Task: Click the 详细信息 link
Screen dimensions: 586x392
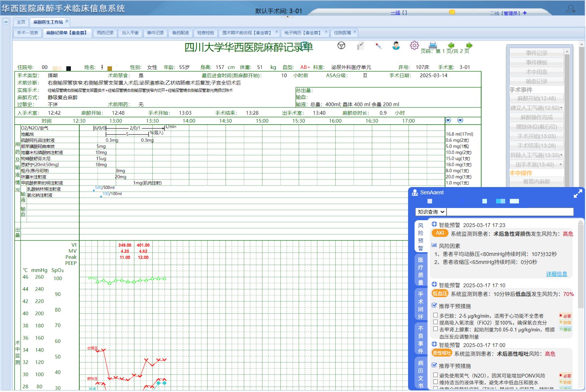Action: click(x=556, y=274)
